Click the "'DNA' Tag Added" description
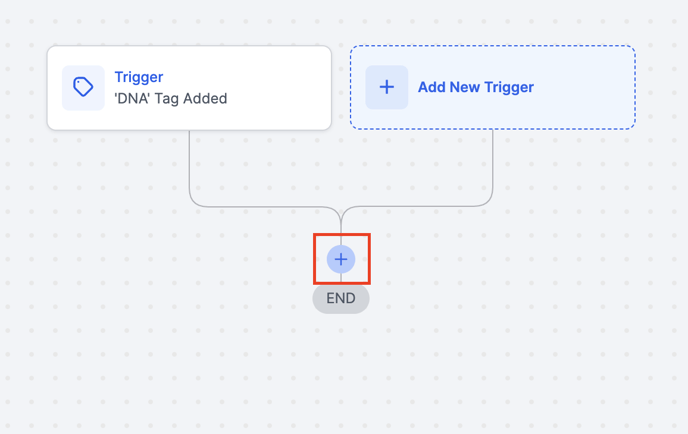Screen dimensions: 688x434 tap(170, 98)
